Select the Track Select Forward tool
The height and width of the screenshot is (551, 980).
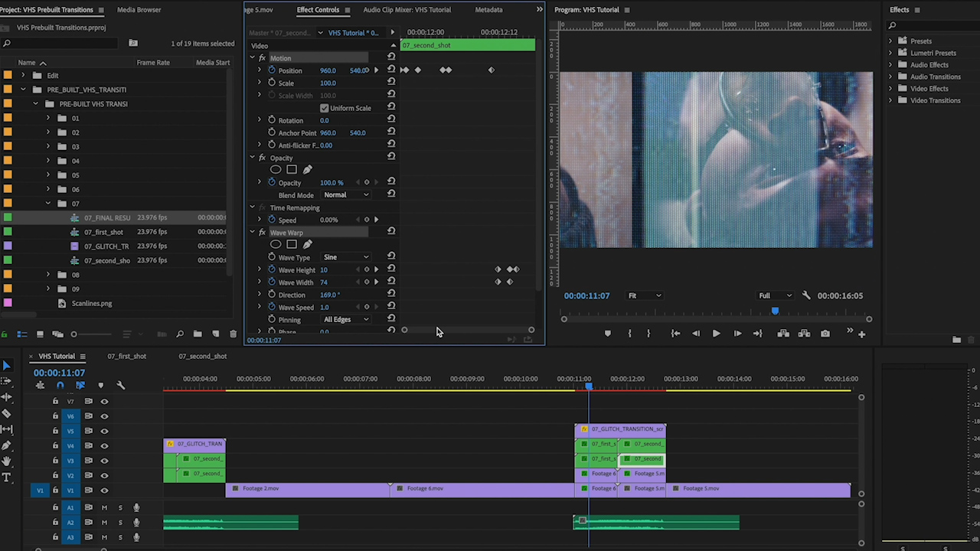click(7, 382)
